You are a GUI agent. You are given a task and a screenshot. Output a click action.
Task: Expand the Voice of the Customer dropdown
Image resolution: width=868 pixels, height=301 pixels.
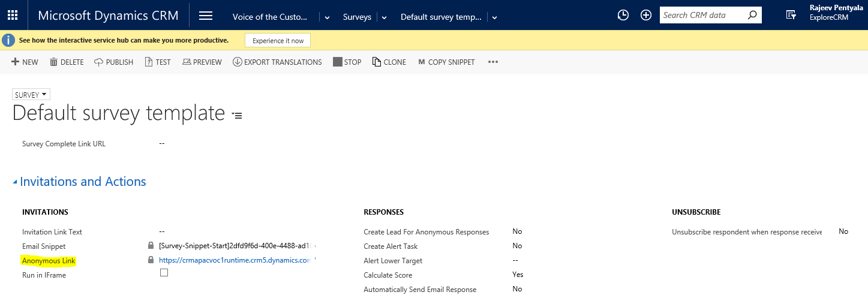(328, 17)
